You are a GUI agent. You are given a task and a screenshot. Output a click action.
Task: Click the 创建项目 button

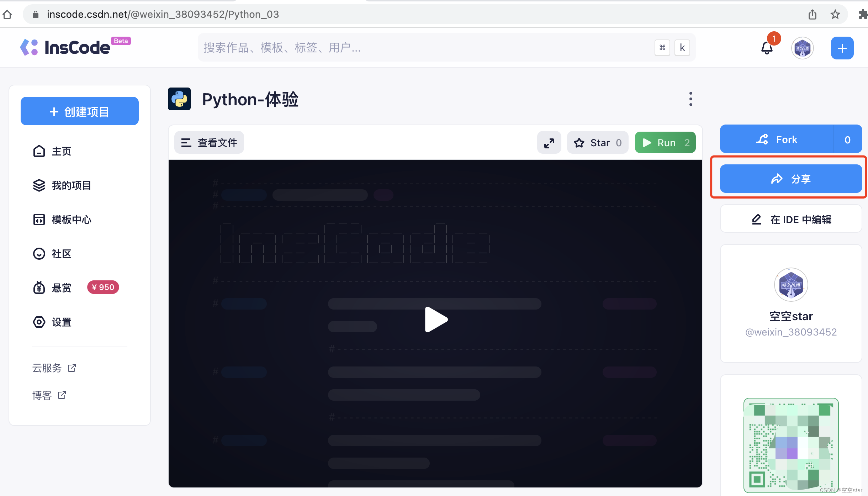coord(79,111)
